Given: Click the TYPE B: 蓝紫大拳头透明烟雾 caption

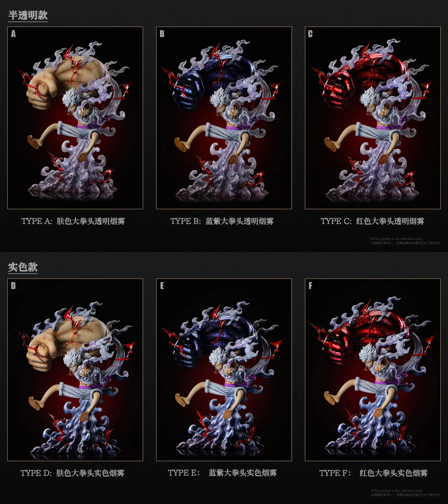Looking at the screenshot, I should coord(222,221).
